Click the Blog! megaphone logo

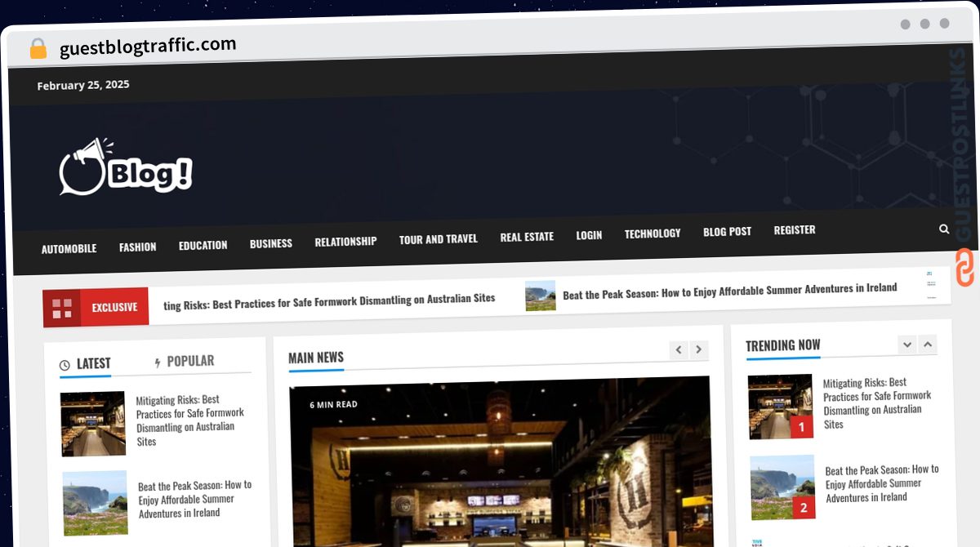click(x=126, y=167)
